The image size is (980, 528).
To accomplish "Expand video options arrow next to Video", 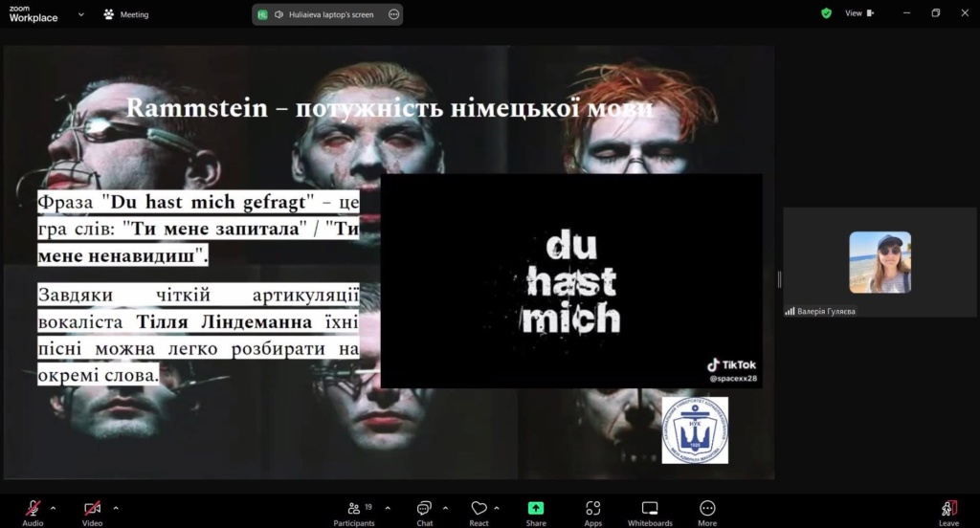I will (x=116, y=508).
